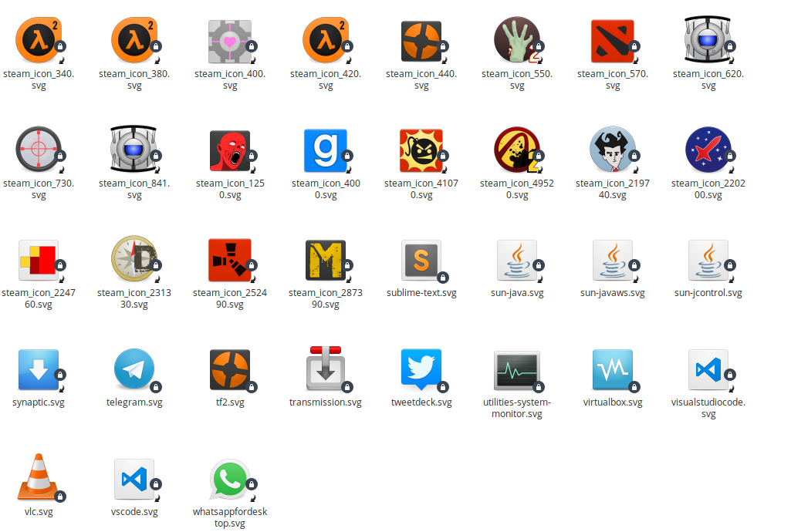The image size is (791, 532).
Task: Select the 'sublime-text.svg' file name
Action: click(421, 293)
